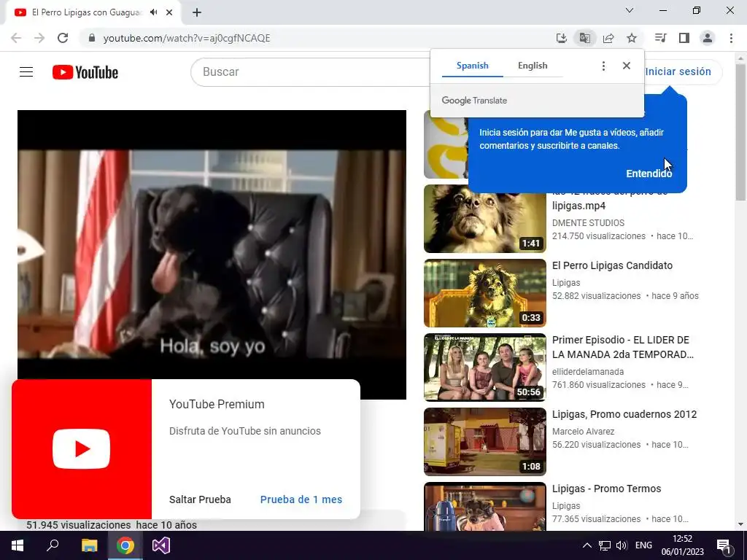747x560 pixels.
Task: Open thumbnail with 1:41 duration
Action: click(485, 219)
